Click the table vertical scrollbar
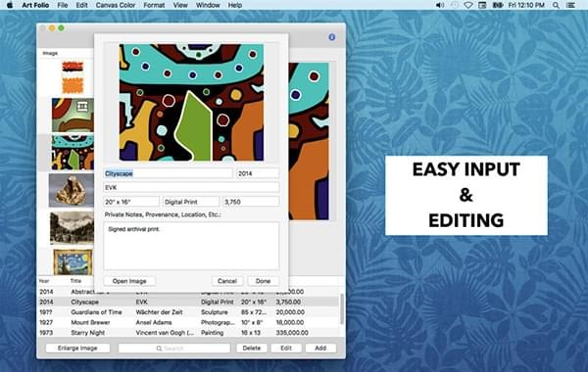 click(x=342, y=309)
